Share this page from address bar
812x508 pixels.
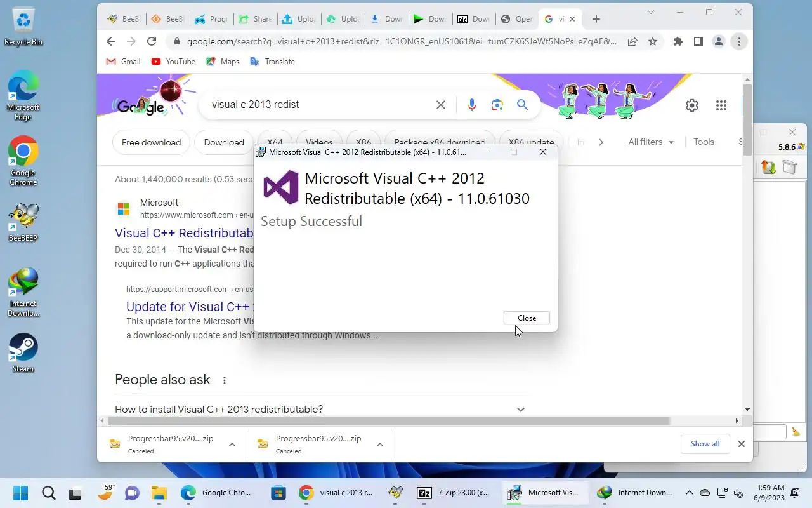coord(632,41)
